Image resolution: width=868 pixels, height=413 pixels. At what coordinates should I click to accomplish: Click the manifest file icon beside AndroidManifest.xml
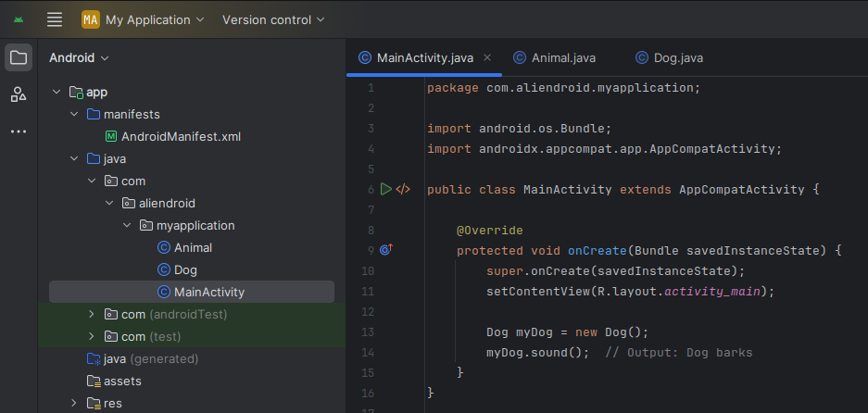111,137
